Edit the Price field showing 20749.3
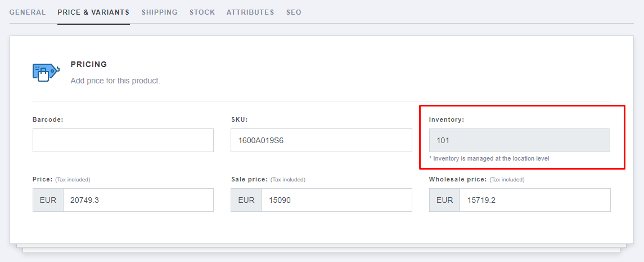Screen dimensions: 644x262 (138, 201)
